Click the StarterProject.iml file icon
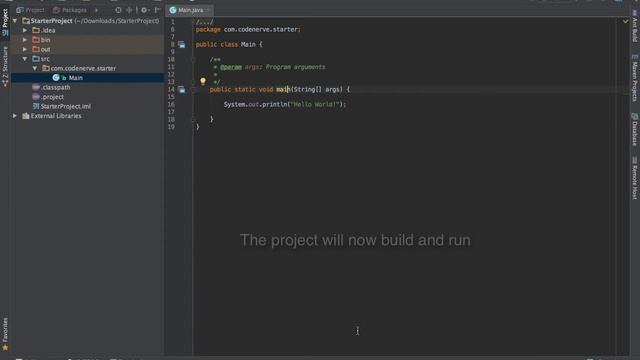 [x=36, y=106]
